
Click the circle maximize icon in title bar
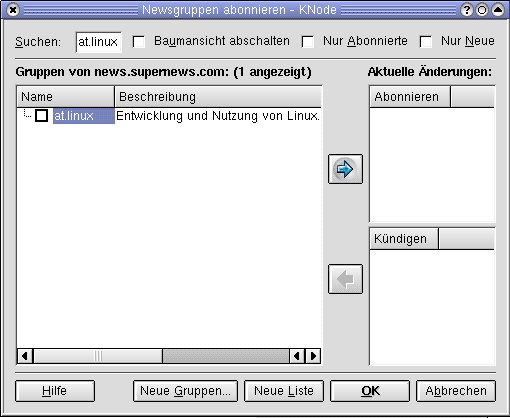[x=482, y=10]
